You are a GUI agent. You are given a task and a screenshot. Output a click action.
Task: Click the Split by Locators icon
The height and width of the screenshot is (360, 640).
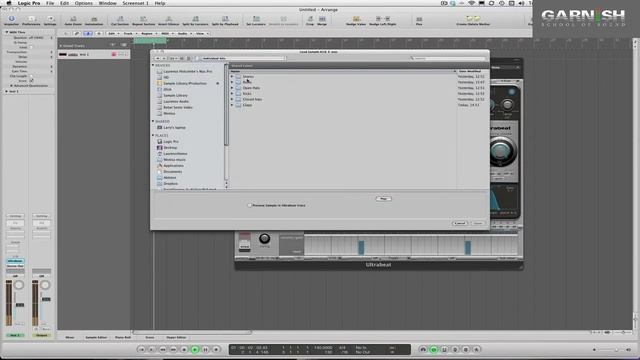coord(195,19)
